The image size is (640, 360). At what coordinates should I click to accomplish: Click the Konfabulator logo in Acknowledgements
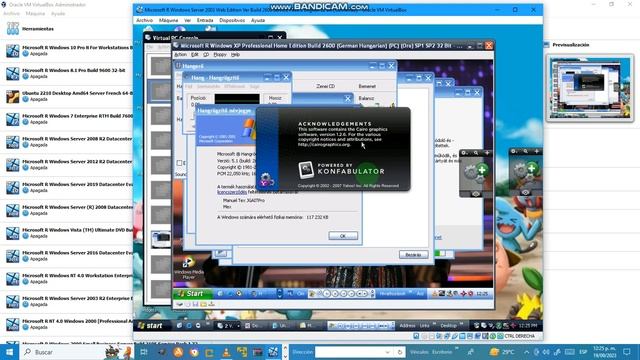tap(306, 170)
